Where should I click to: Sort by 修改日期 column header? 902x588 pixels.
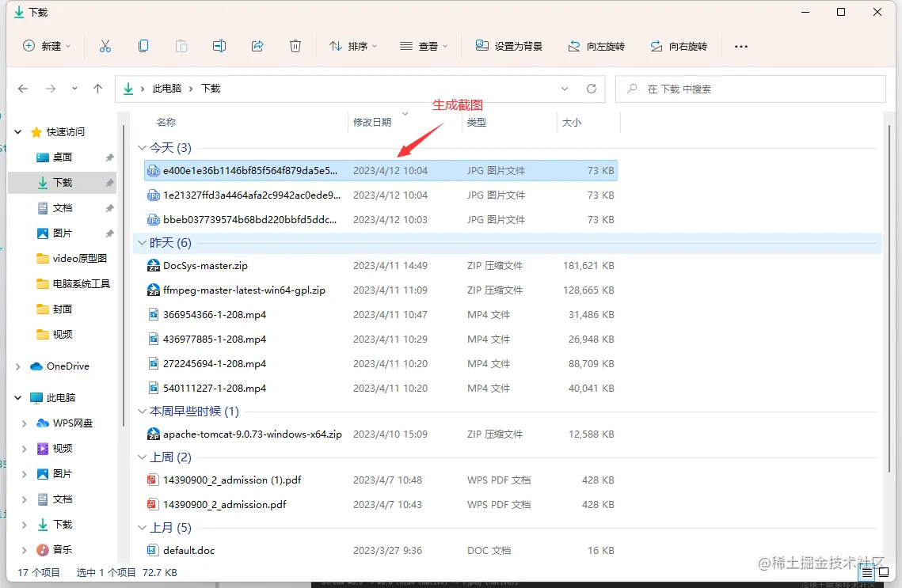pyautogui.click(x=372, y=122)
